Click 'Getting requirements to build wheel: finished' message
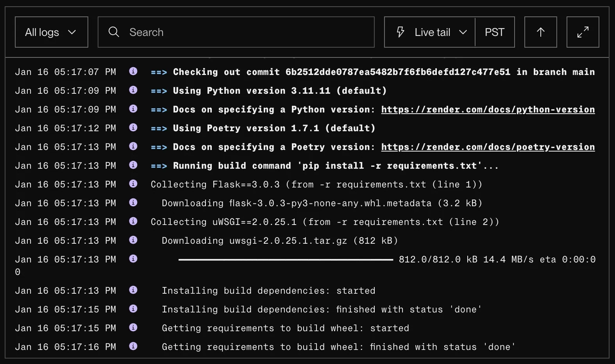 [x=339, y=347]
